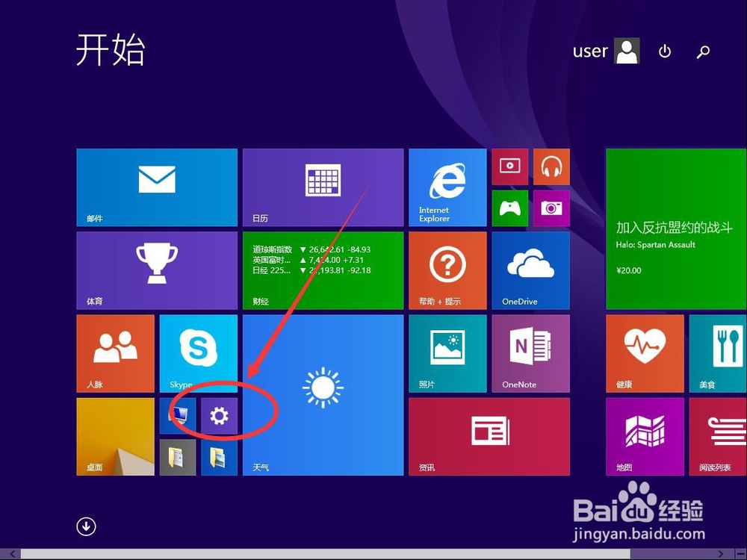The image size is (747, 560).
Task: Open the Weather tile
Action: coord(323,395)
